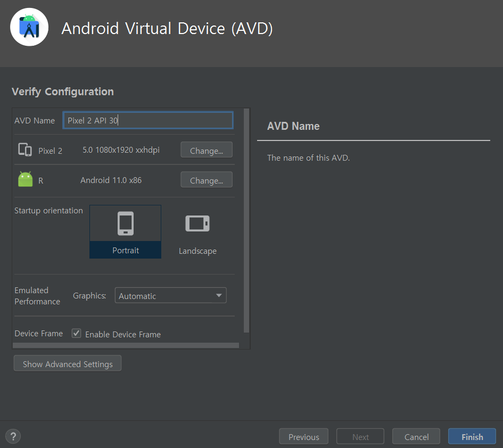This screenshot has height=448, width=503.
Task: Change the Pixel 2 hardware device
Action: click(x=207, y=150)
